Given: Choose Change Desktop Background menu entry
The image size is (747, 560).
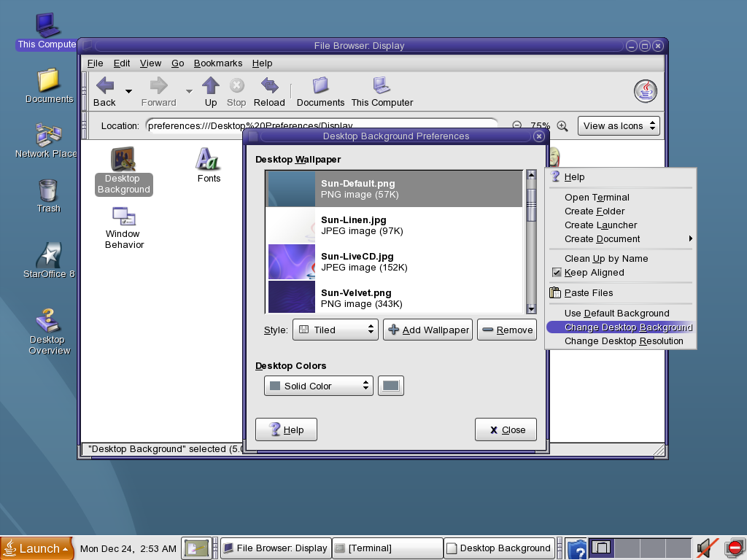Looking at the screenshot, I should (x=620, y=327).
